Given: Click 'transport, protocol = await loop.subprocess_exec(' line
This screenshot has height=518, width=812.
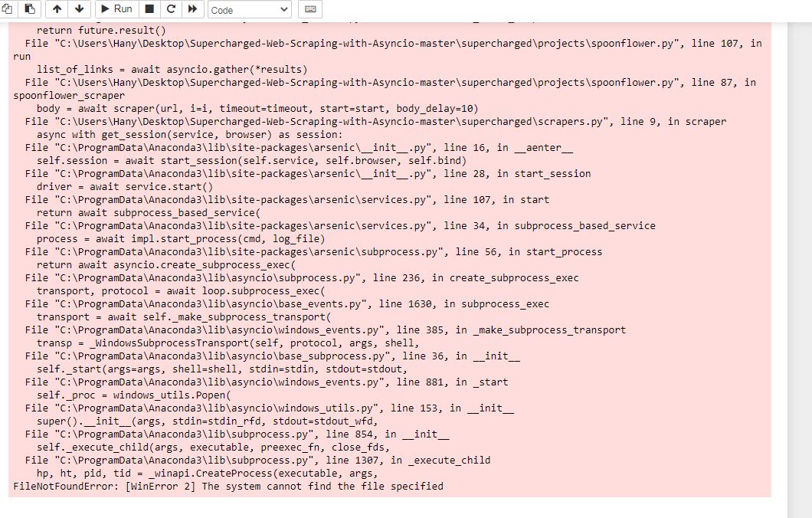Looking at the screenshot, I should pos(181,290).
